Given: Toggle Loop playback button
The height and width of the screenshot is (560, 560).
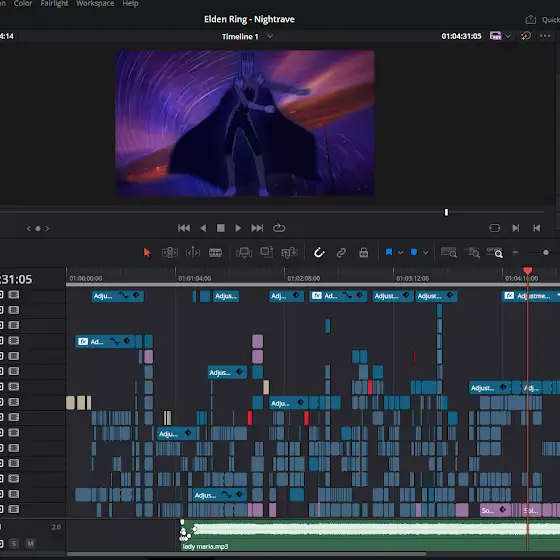Looking at the screenshot, I should [279, 228].
